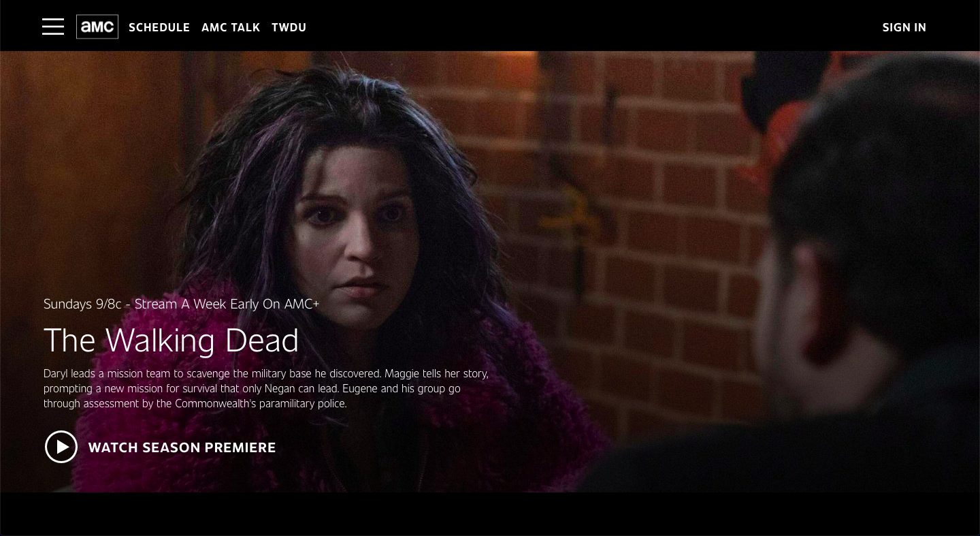Viewport: 980px width, 536px height.
Task: Go to AMC Talk
Action: point(231,27)
